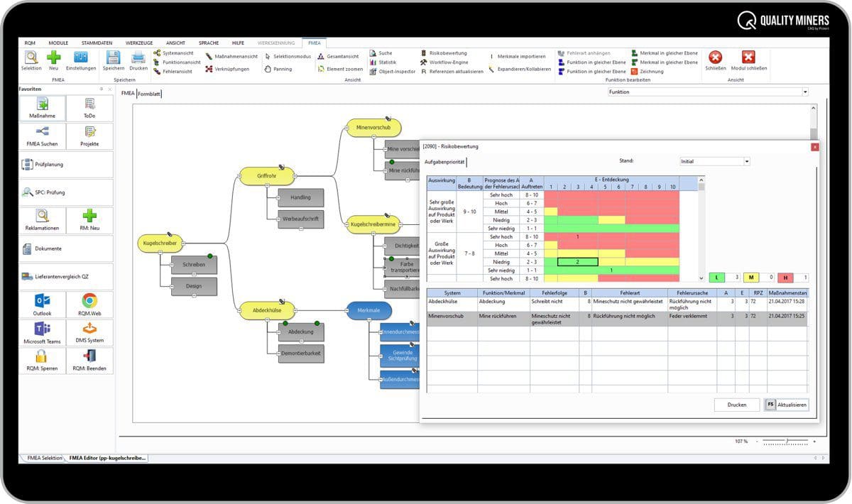Collapse the Griffrohr node's right expander
Image resolution: width=852 pixels, height=504 pixels.
click(x=295, y=176)
